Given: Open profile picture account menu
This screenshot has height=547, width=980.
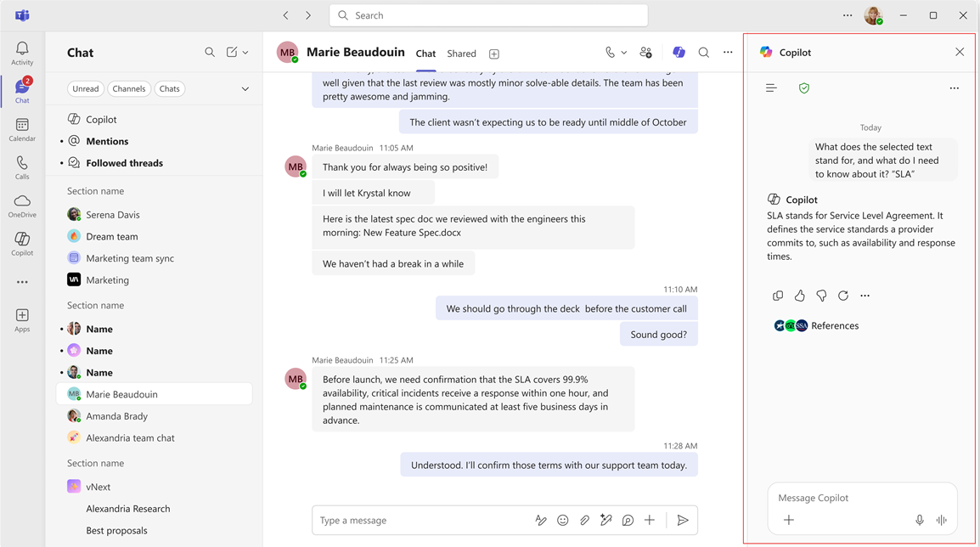Looking at the screenshot, I should 873,15.
